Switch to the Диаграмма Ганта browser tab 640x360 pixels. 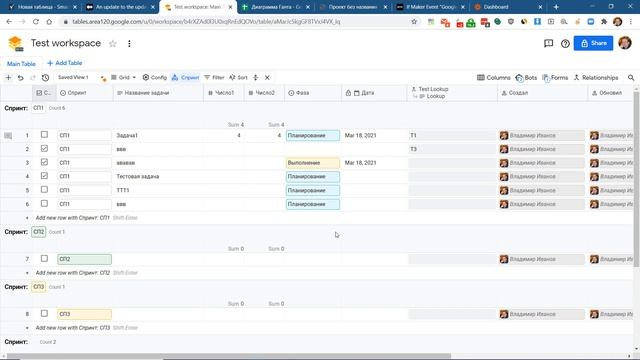click(x=276, y=7)
